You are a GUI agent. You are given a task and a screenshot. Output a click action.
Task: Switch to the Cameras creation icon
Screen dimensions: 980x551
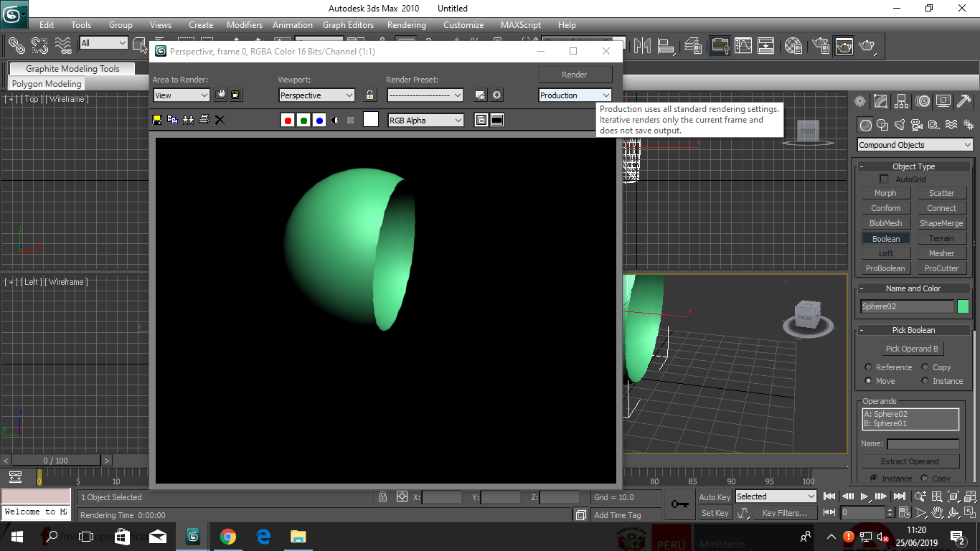coord(917,125)
